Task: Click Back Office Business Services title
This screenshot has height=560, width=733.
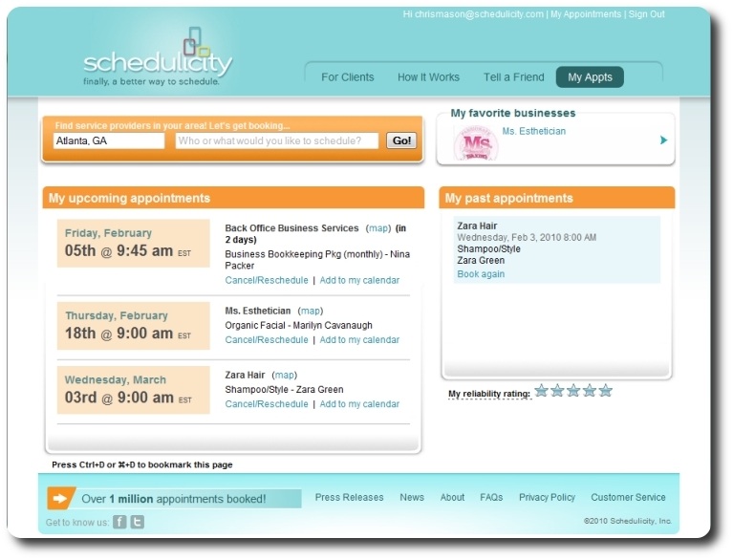Action: point(291,228)
